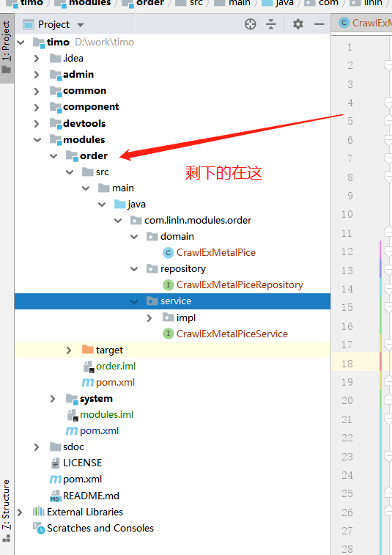Collapse the timo root project node
Image resolution: width=392 pixels, height=555 pixels.
pyautogui.click(x=21, y=43)
